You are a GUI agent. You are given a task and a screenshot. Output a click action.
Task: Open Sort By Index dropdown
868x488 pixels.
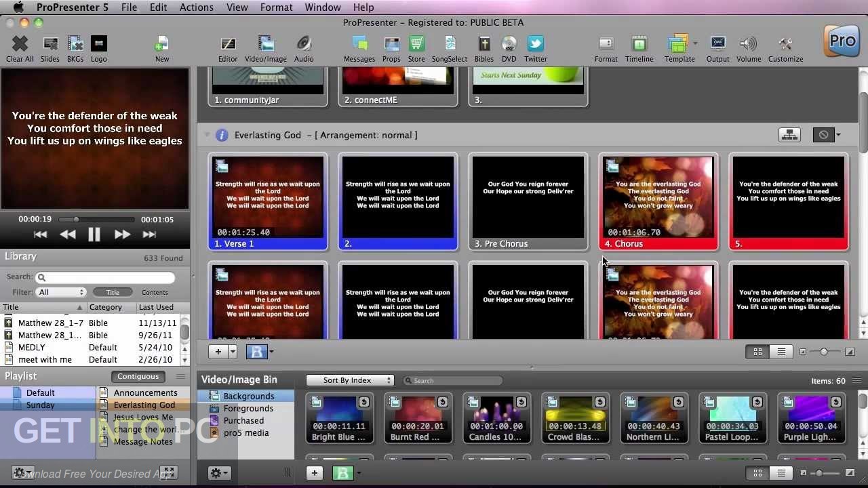click(x=350, y=380)
